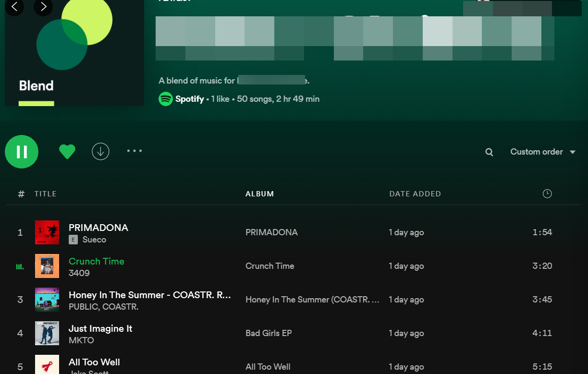Open the PRIMADONA album link
The width and height of the screenshot is (588, 374).
[271, 232]
